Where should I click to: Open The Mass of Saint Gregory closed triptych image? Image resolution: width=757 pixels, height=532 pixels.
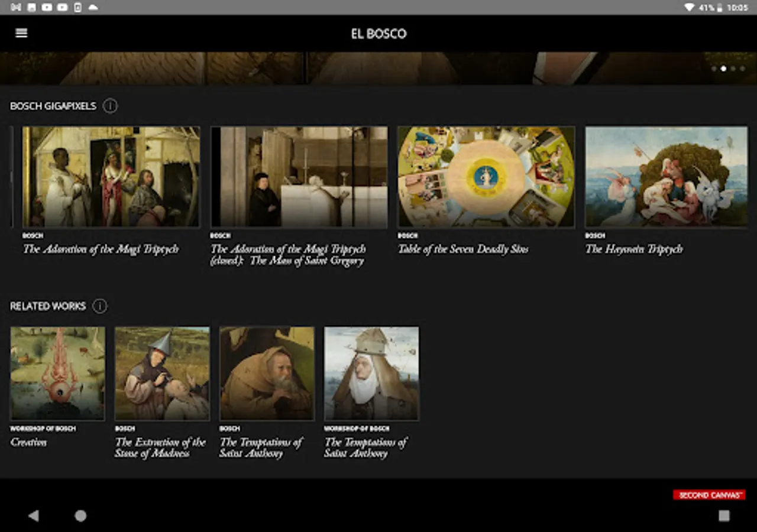[299, 177]
